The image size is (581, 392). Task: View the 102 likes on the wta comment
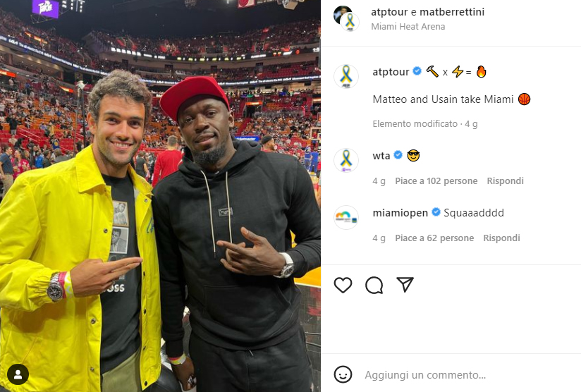tap(436, 180)
